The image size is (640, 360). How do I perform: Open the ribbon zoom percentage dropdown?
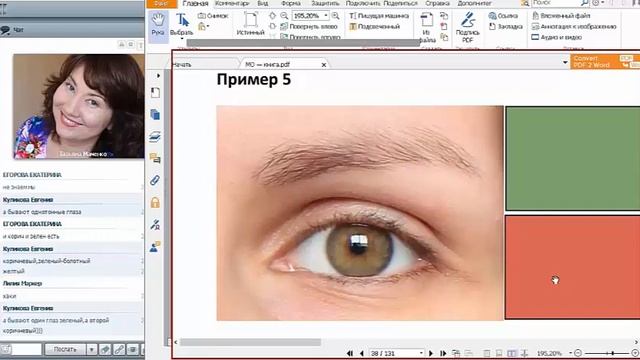[x=326, y=16]
